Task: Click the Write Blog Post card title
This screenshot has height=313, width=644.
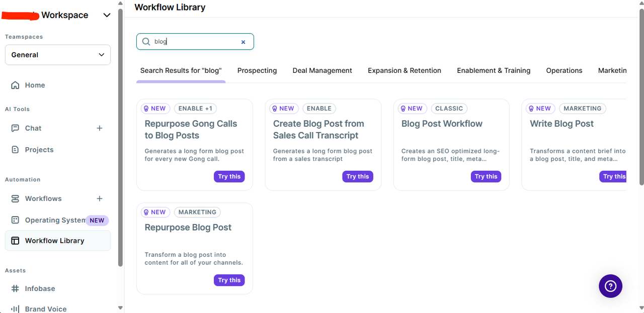Action: click(x=561, y=124)
